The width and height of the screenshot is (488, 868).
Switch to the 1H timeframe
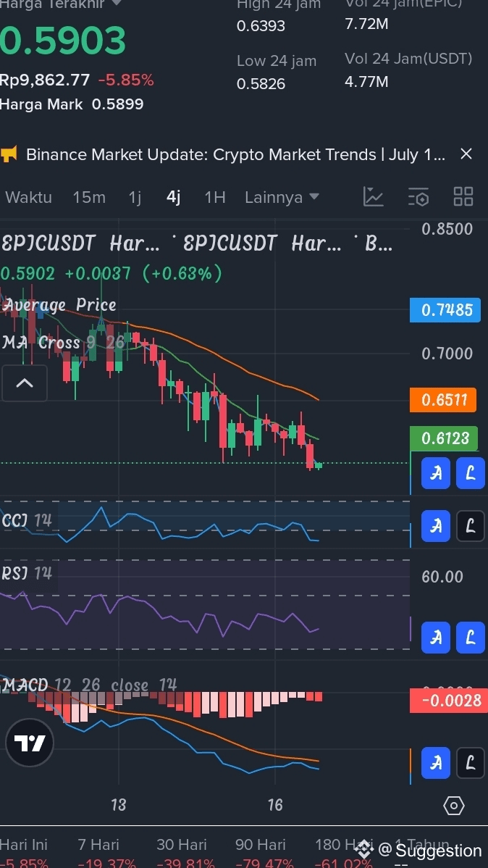(x=214, y=197)
